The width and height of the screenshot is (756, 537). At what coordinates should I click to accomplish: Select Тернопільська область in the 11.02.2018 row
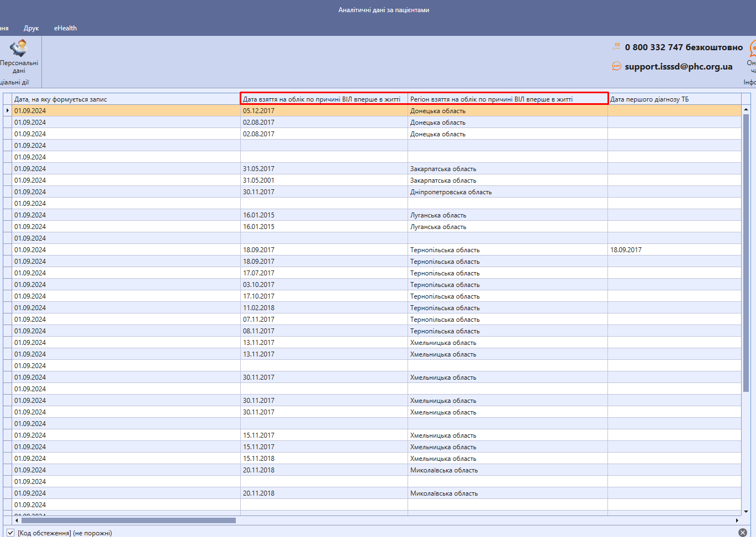point(507,308)
